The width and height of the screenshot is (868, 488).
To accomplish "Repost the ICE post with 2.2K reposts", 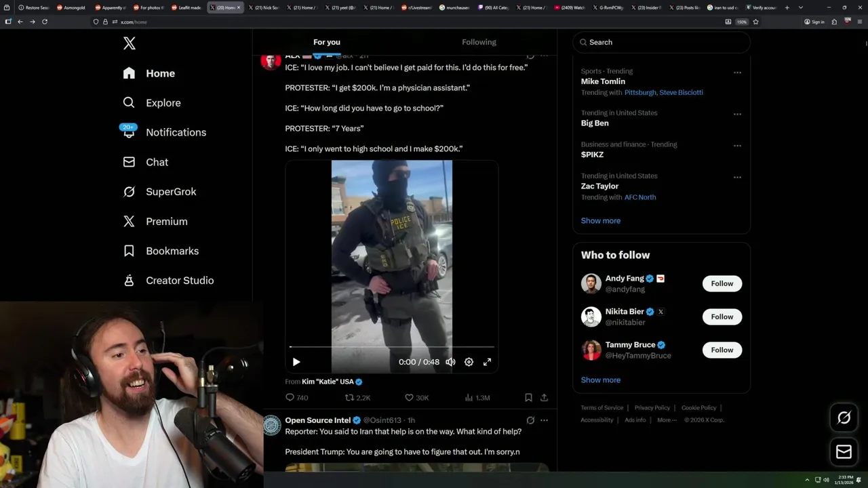I will tap(357, 398).
